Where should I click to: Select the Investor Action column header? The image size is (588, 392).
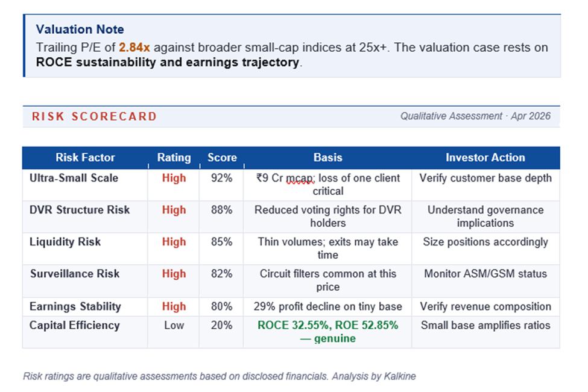[485, 158]
